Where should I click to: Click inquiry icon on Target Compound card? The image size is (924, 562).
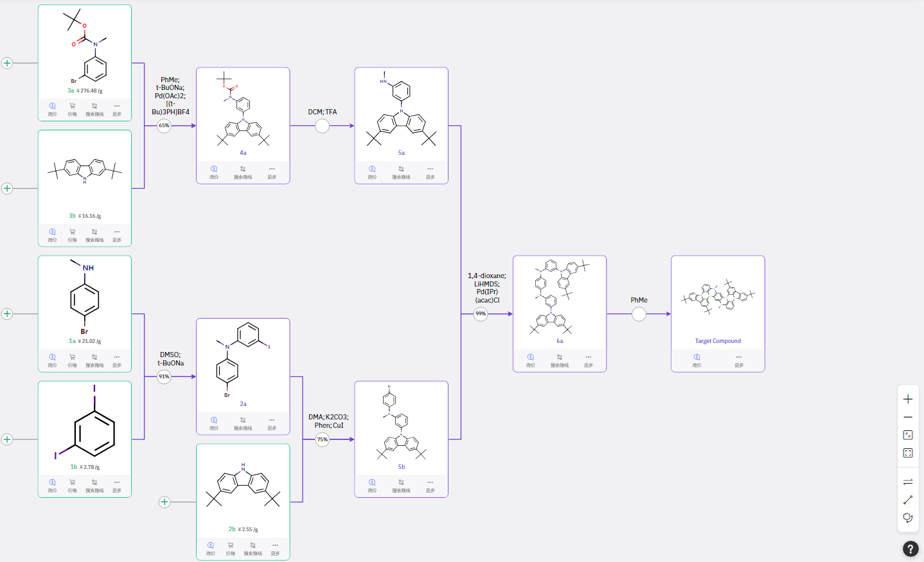coord(697,357)
